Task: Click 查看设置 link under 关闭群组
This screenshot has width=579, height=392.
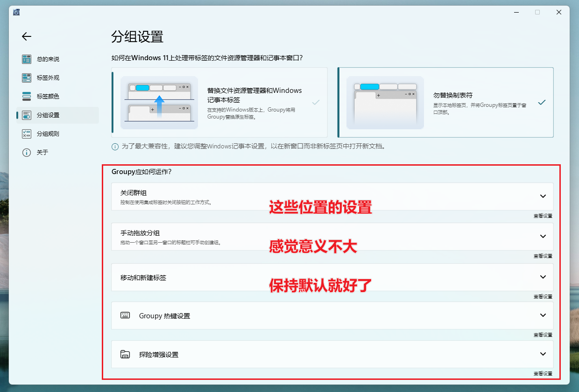Action: tap(543, 216)
